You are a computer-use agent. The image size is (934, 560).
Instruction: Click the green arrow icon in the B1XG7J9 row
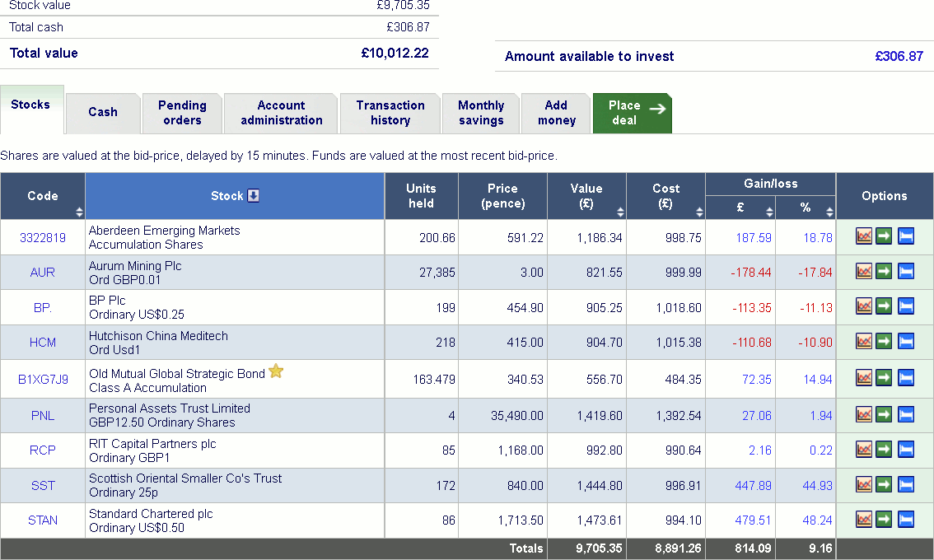click(x=884, y=378)
